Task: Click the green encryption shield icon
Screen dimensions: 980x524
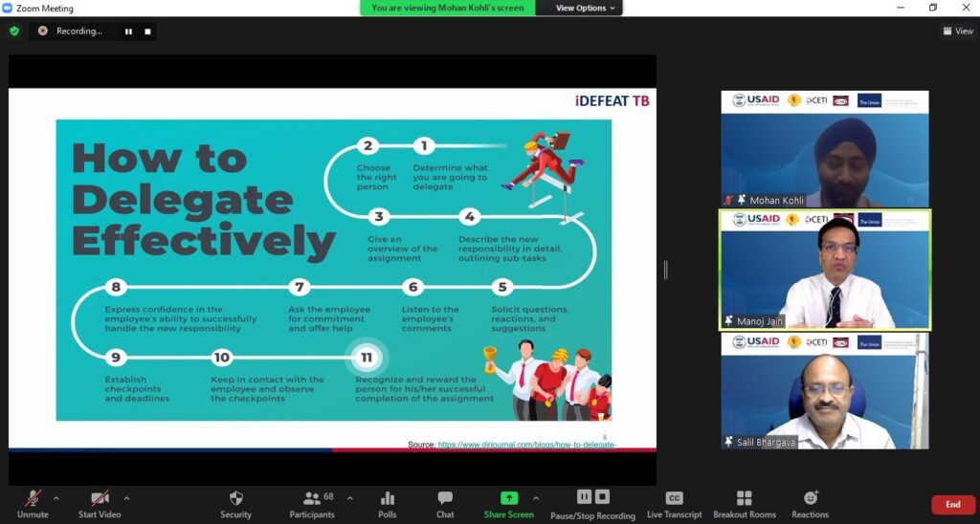Action: (14, 31)
